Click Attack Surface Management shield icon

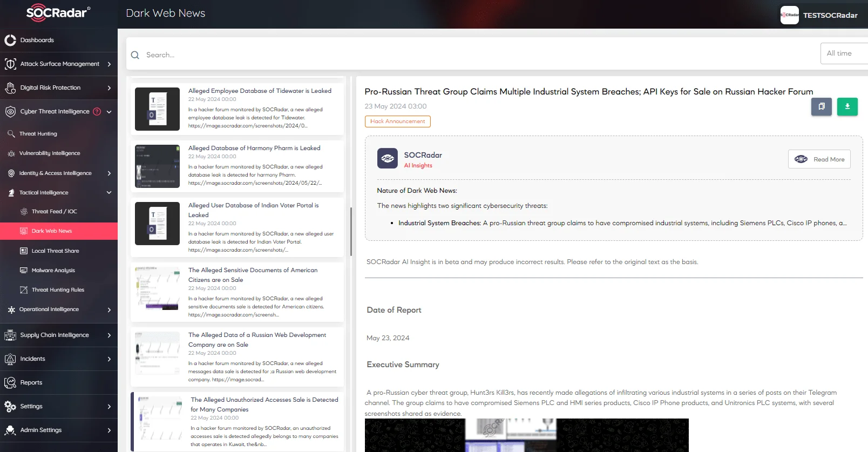tap(10, 64)
